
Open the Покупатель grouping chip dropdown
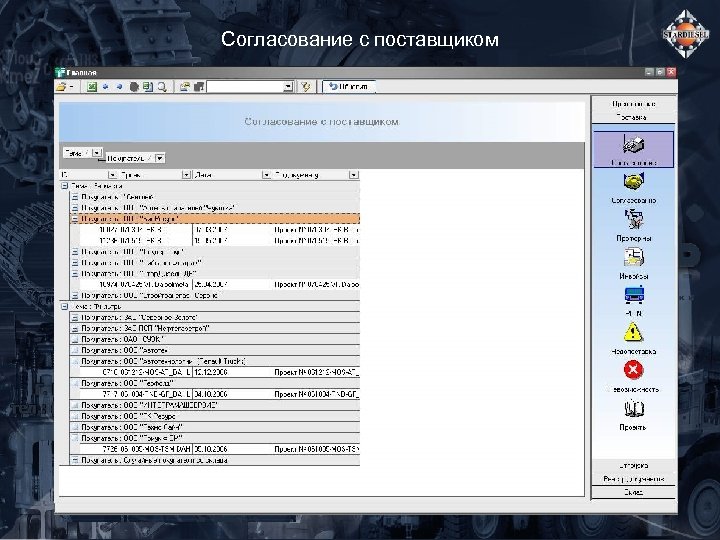point(159,158)
